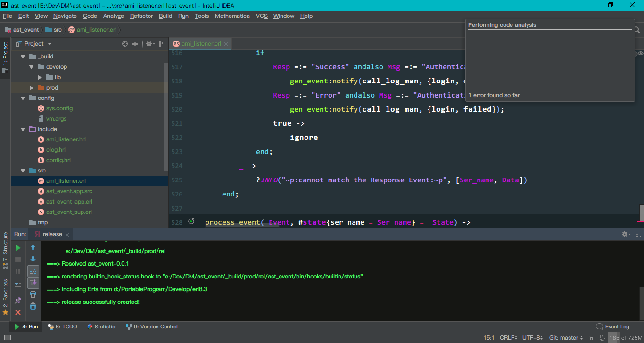Click the cursor position 15:1
The image size is (644, 343).
pos(488,338)
